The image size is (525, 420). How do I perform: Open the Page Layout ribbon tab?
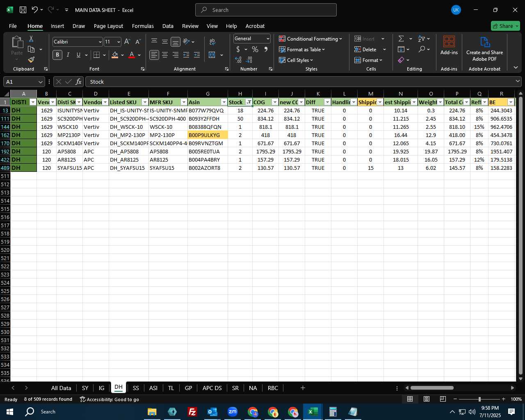coord(108,26)
